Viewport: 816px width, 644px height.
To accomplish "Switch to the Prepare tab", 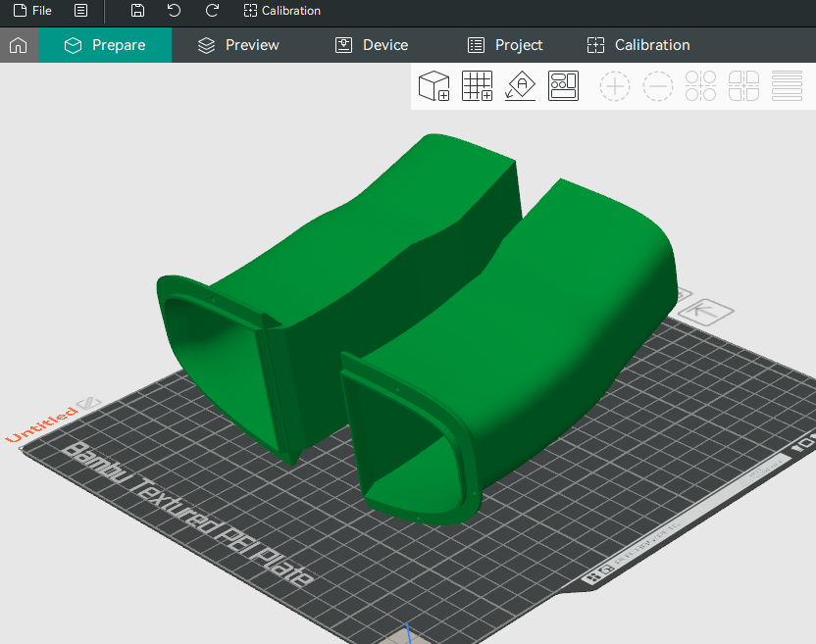I will 105,45.
